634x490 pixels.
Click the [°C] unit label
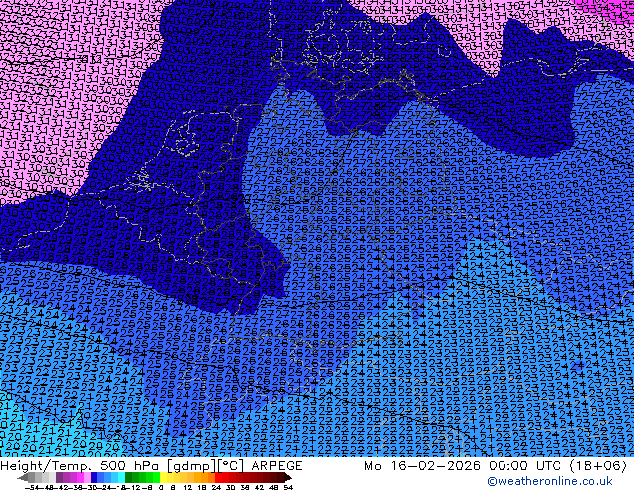pyautogui.click(x=231, y=466)
